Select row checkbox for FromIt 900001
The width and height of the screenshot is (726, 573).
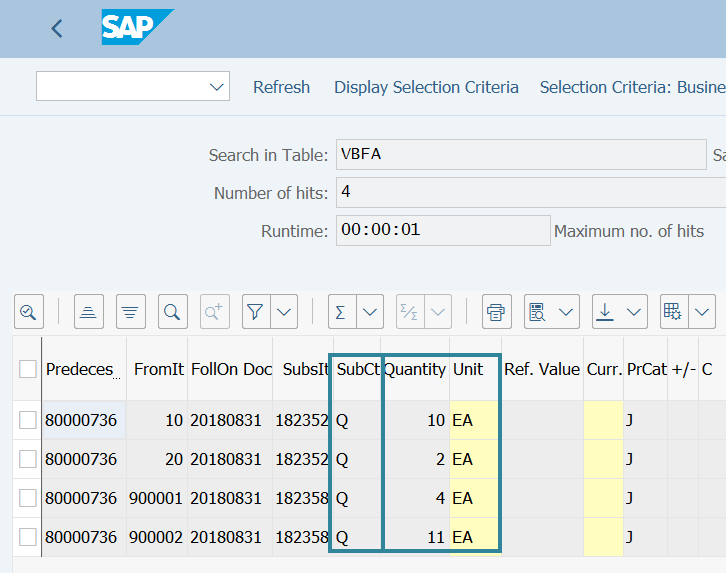click(x=28, y=498)
